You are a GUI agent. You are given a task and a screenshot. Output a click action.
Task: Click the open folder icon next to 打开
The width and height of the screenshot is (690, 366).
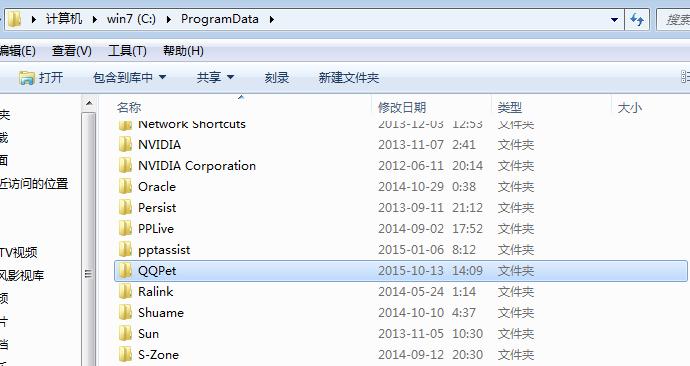coord(26,78)
